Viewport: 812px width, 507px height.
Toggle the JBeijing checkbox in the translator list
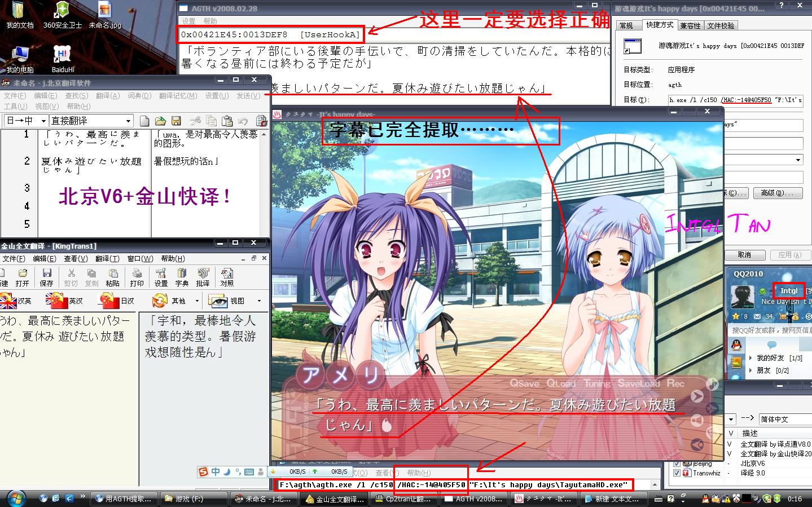677,464
